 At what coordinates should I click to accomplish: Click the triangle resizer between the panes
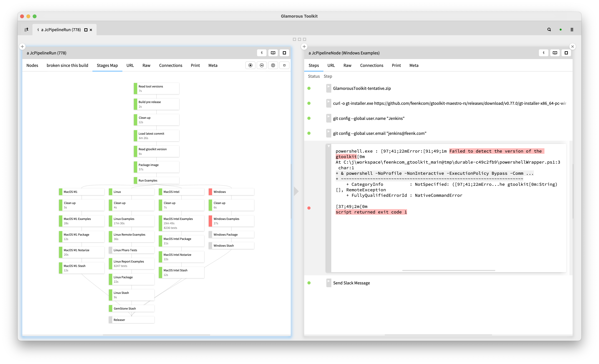pyautogui.click(x=296, y=191)
